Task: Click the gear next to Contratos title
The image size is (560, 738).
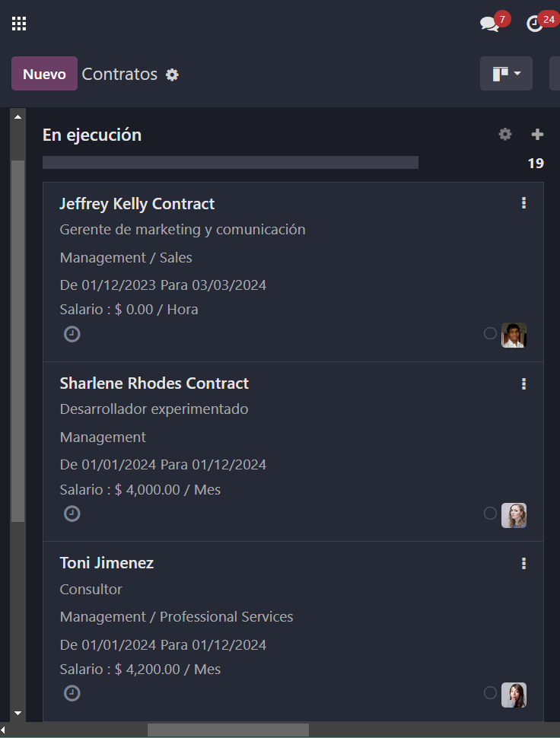Action: coord(173,75)
